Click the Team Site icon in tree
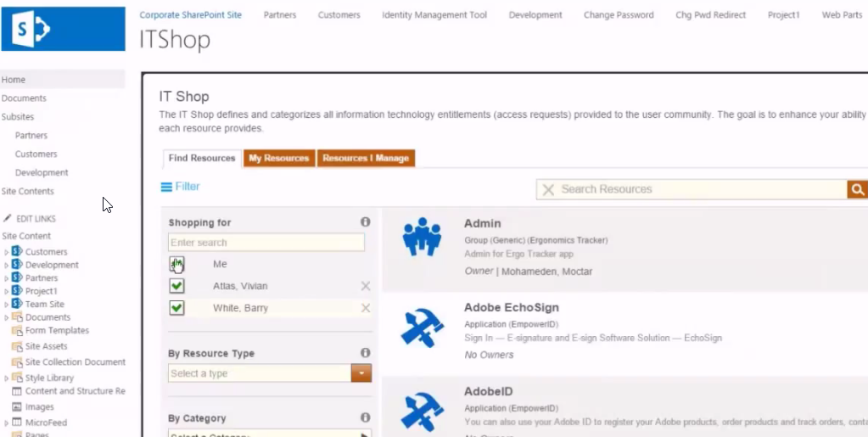 17,304
